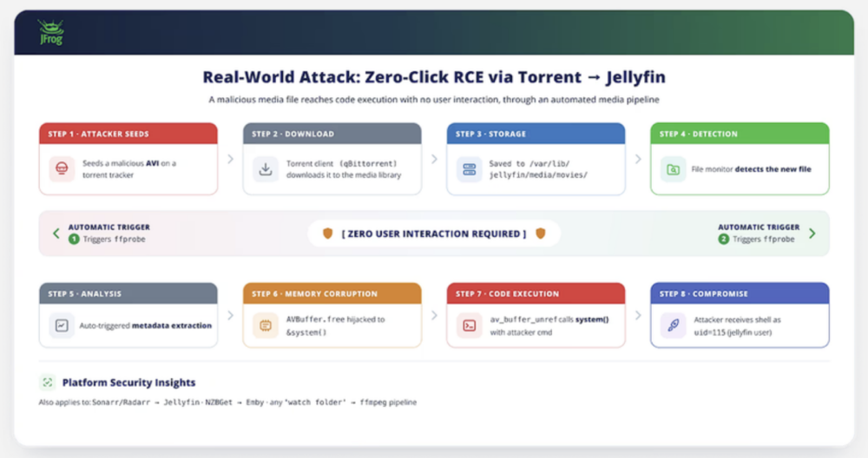868x458 pixels.
Task: Click left AUTOMATIC TRIGGER label
Action: click(x=109, y=227)
